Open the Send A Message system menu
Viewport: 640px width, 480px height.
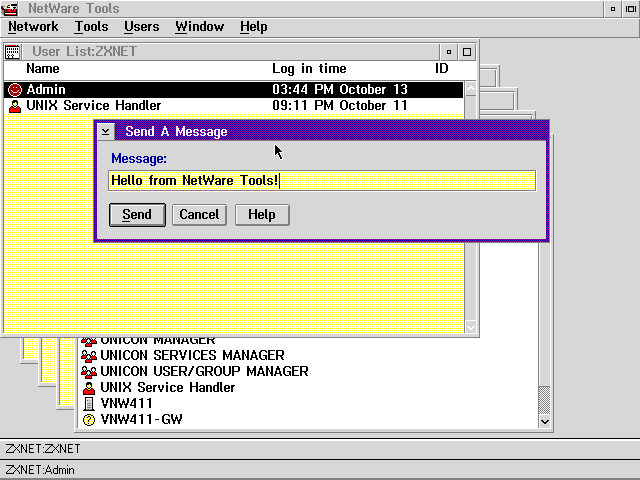coord(106,131)
